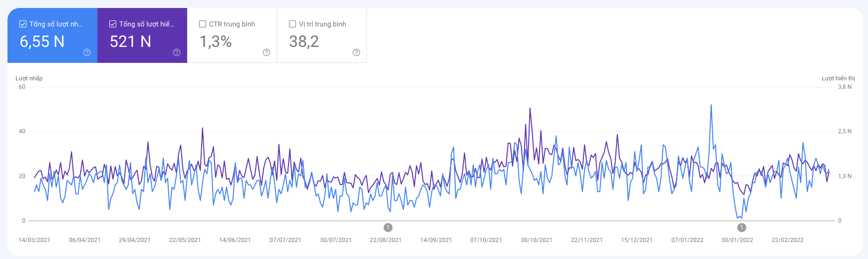Viewport: 868px width, 259px height.
Task: Click help icon in Vị trí trung bình card
Action: pos(356,52)
